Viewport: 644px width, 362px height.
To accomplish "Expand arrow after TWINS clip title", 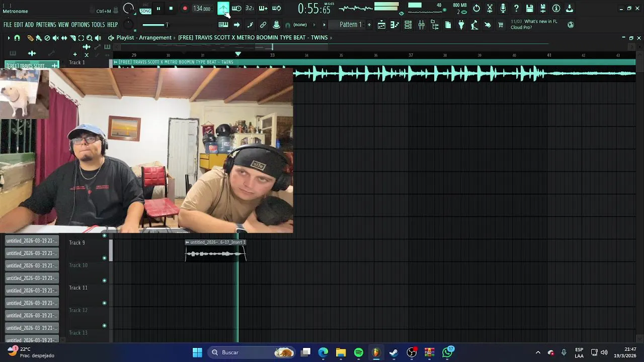I will [x=331, y=38].
